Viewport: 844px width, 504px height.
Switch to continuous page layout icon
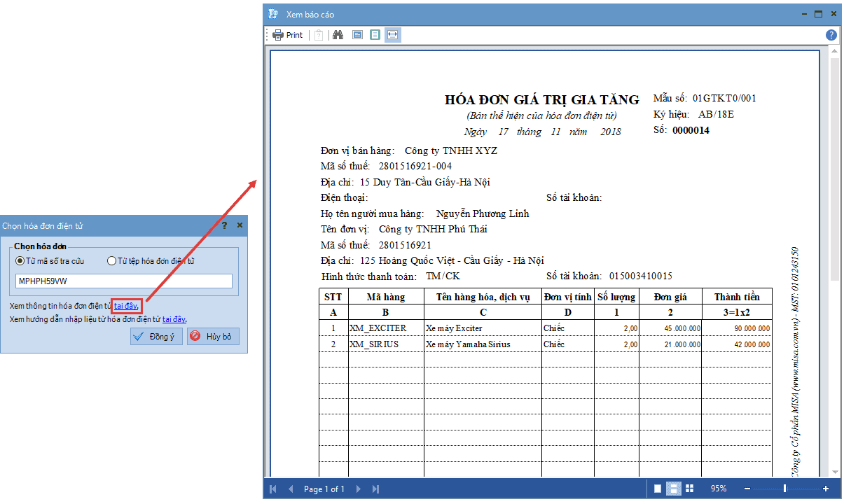tap(673, 489)
